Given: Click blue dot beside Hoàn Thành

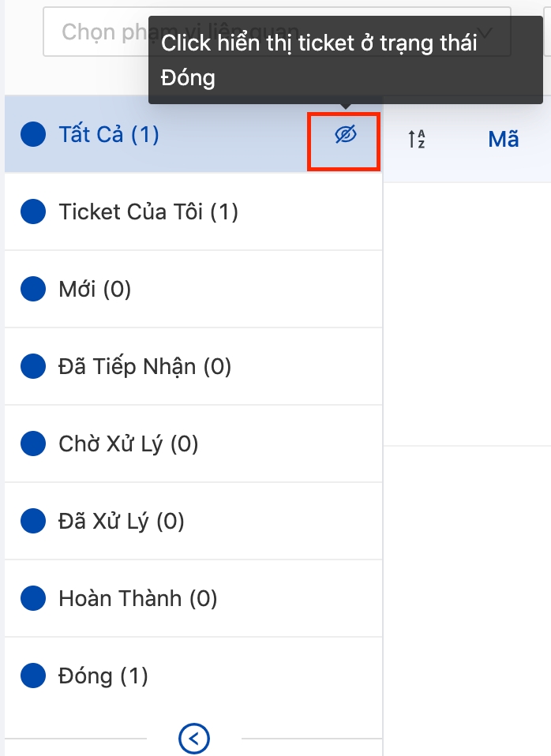Looking at the screenshot, I should [33, 598].
